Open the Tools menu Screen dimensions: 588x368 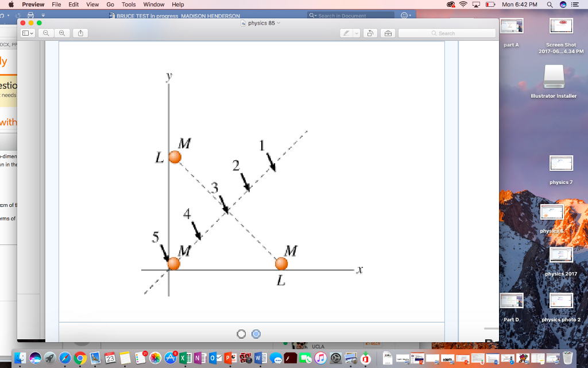pos(128,4)
